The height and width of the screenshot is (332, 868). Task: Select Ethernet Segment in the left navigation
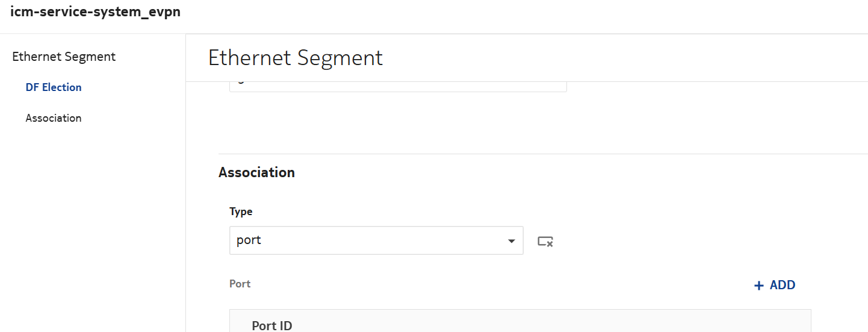click(64, 57)
